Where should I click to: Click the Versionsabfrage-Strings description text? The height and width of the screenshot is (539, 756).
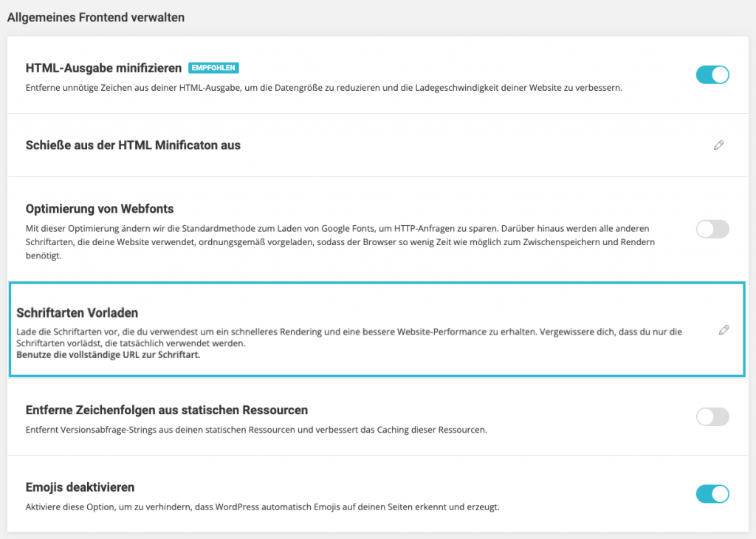point(256,430)
